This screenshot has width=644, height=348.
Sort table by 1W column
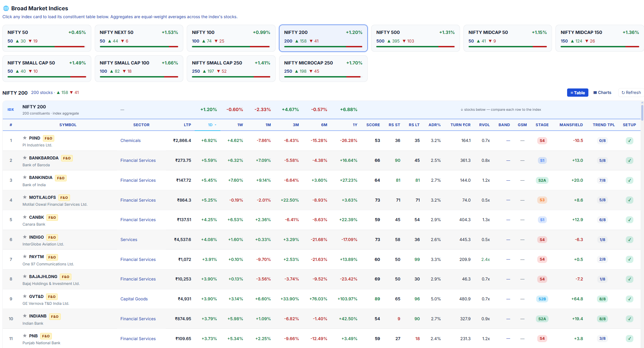click(x=240, y=125)
